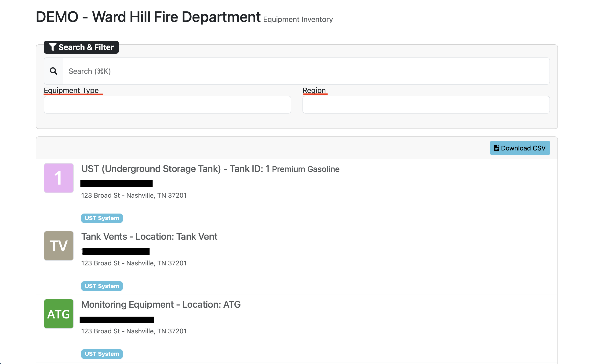
Task: Open the Equipment Type dropdown
Action: pyautogui.click(x=167, y=105)
